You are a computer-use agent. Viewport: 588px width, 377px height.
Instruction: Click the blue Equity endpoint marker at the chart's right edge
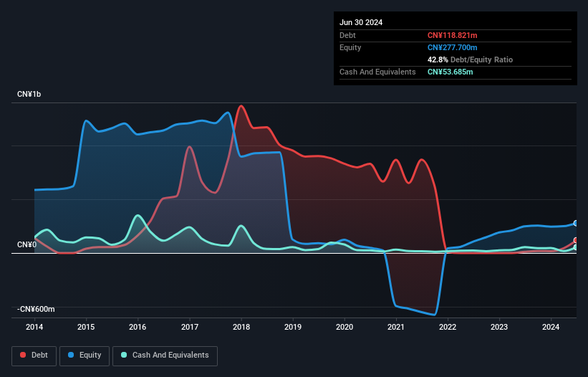coord(576,223)
